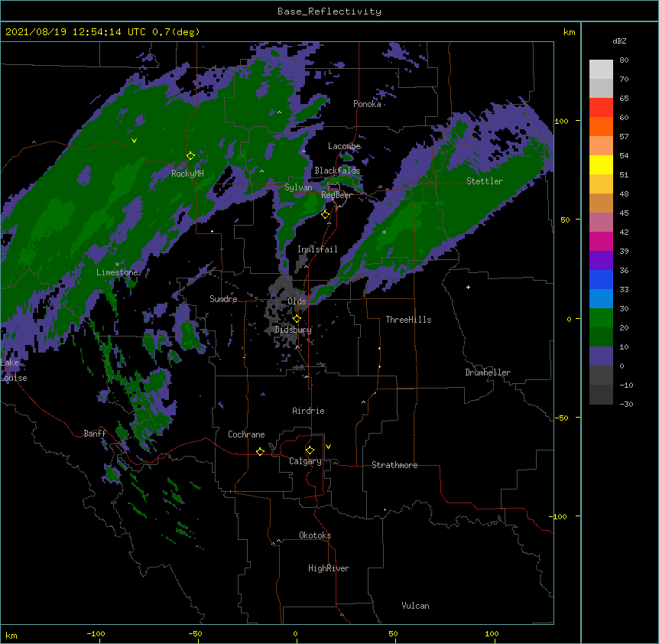Click the asterisk marker above Limestone label
Screen dimensions: 659x644
point(117,265)
